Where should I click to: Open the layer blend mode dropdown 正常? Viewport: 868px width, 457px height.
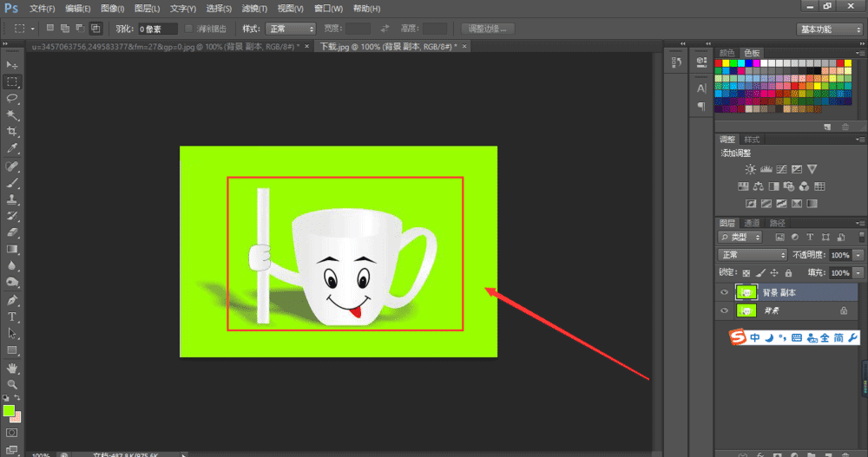(752, 255)
